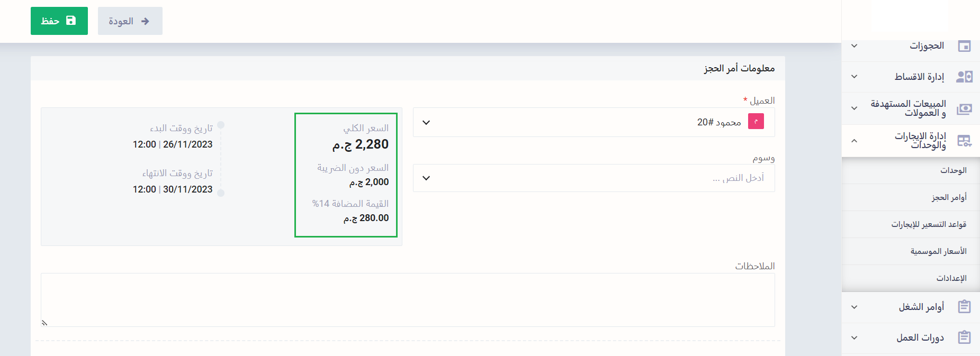980x356 pixels.
Task: Open the الوحدات submenu item
Action: point(953,170)
